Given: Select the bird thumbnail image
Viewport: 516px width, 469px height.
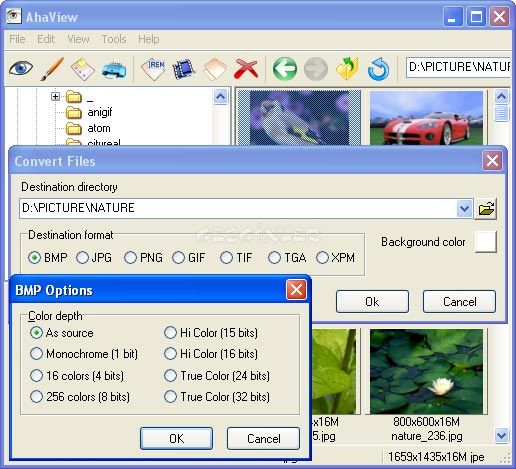Looking at the screenshot, I should pyautogui.click(x=299, y=117).
